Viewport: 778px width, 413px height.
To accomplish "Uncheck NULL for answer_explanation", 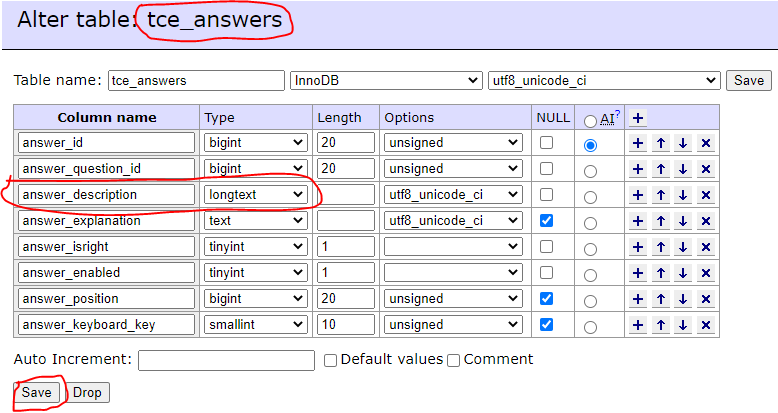I will 546,220.
